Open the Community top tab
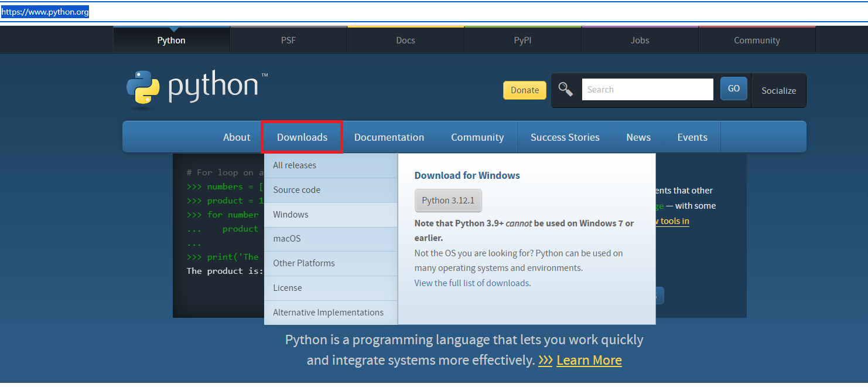The width and height of the screenshot is (868, 387). coord(757,40)
